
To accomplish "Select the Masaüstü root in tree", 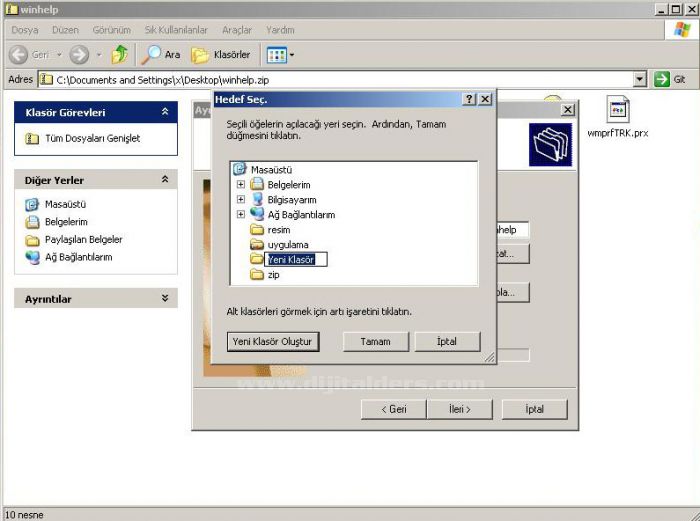I will click(271, 170).
